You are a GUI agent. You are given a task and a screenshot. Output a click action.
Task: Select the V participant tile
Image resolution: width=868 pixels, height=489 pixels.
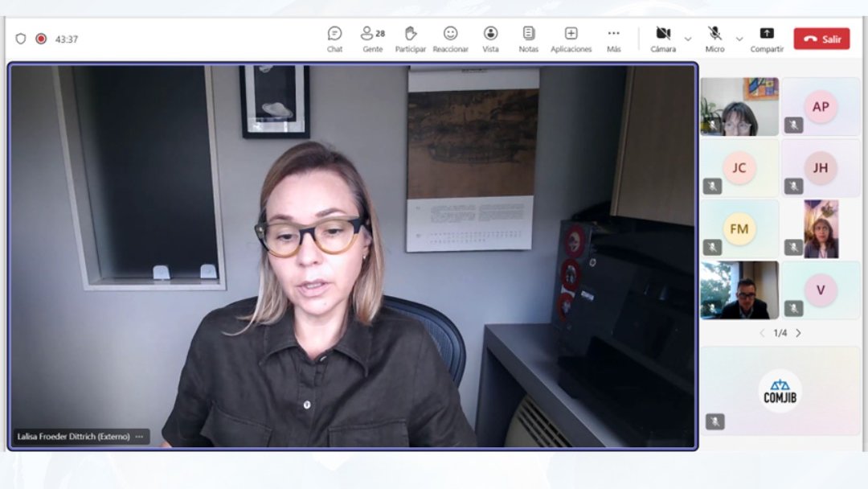(821, 290)
